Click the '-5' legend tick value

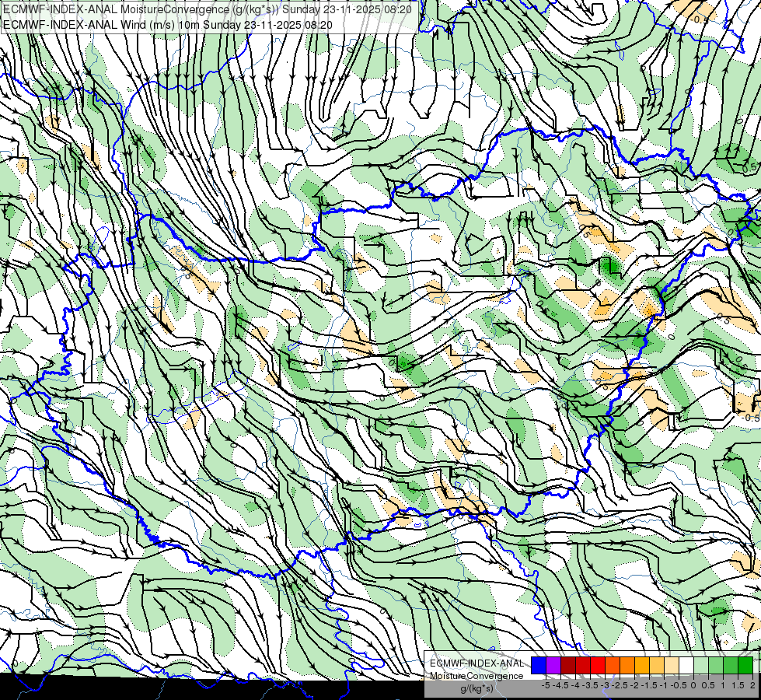[546, 685]
